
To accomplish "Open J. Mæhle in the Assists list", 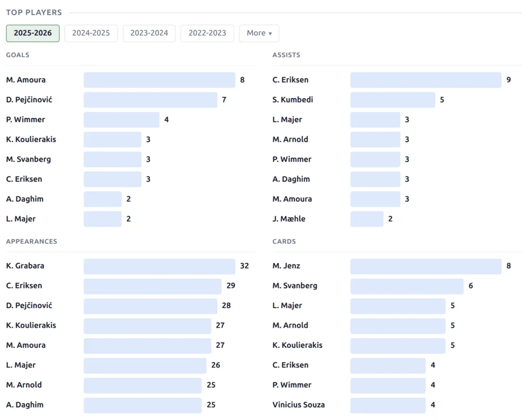I will click(289, 219).
